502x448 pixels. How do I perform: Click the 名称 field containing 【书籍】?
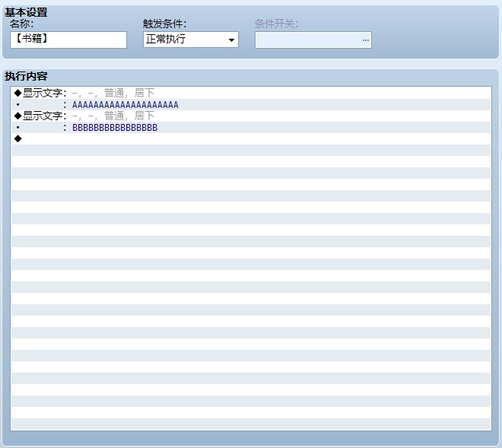[x=68, y=40]
